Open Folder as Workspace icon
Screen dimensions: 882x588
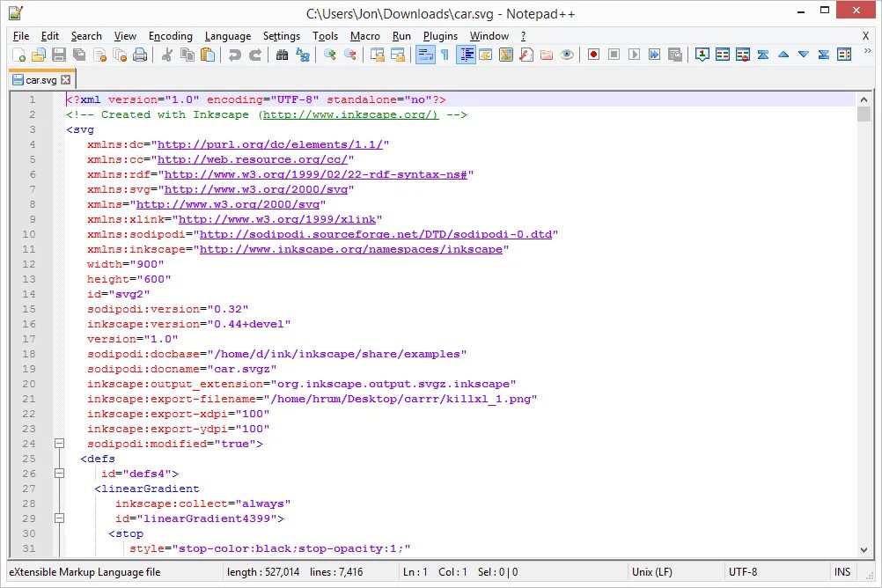click(546, 55)
